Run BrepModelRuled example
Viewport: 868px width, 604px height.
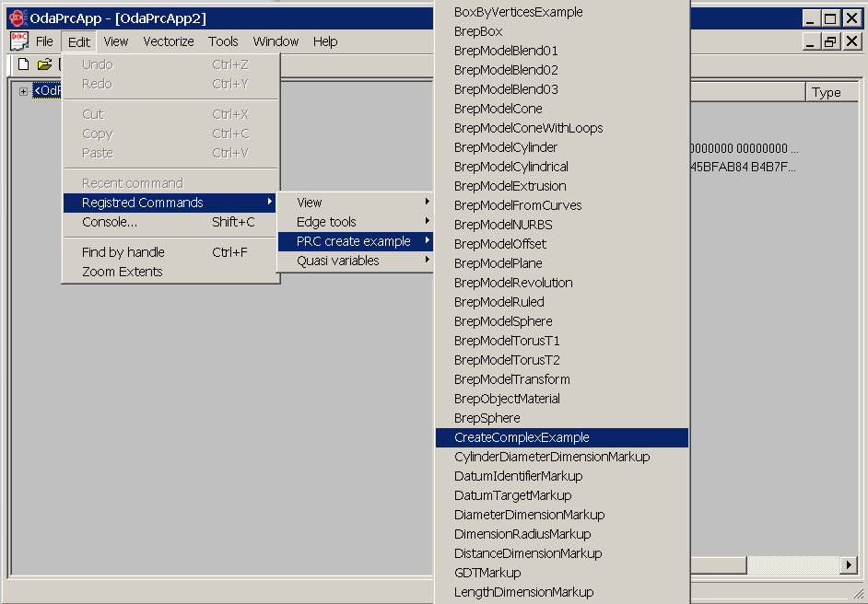point(562,303)
